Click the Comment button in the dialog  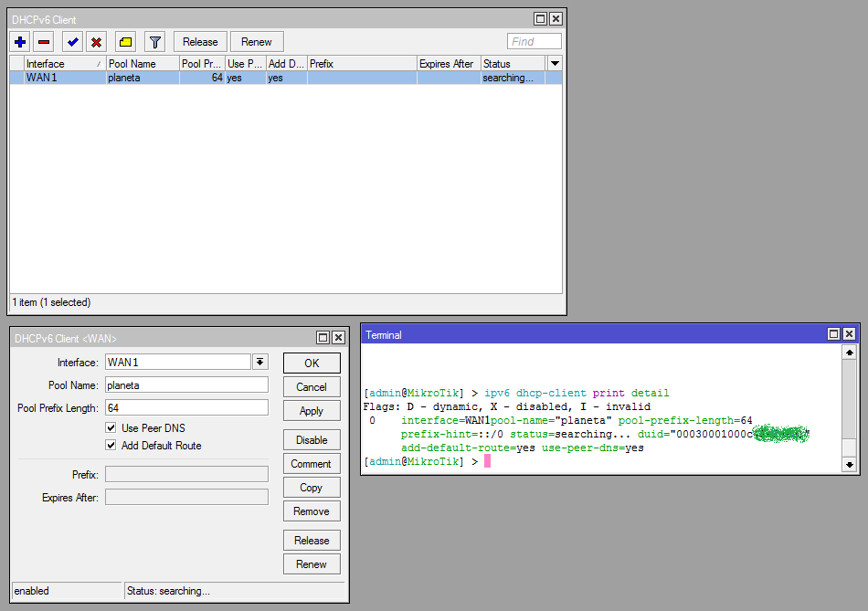(x=312, y=464)
